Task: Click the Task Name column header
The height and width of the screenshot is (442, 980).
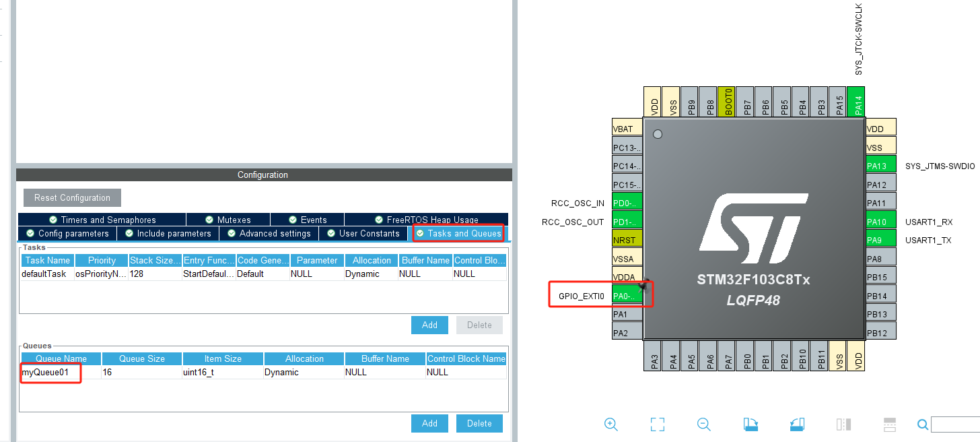Action: point(47,260)
